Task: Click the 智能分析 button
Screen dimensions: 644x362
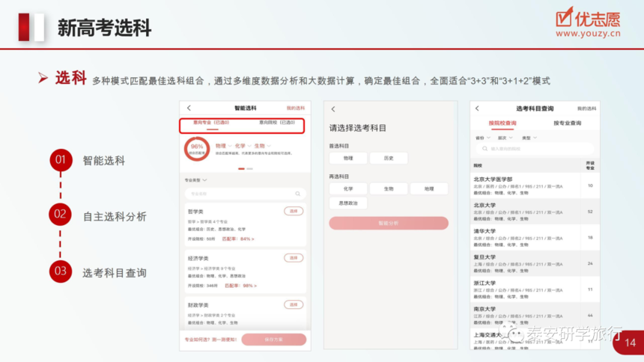Action: point(389,224)
